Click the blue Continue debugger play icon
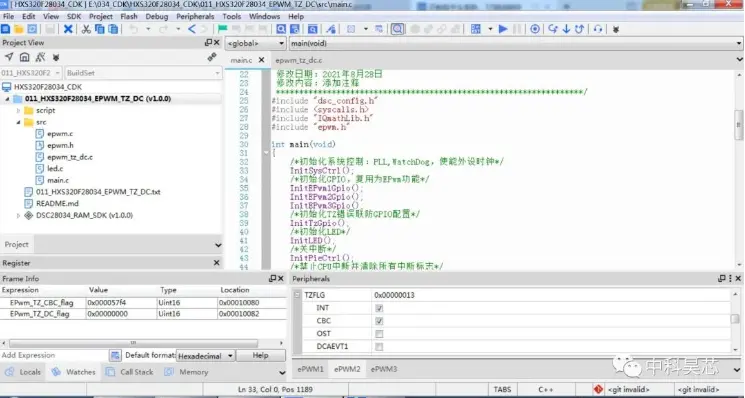The image size is (745, 398). pyautogui.click(x=503, y=29)
